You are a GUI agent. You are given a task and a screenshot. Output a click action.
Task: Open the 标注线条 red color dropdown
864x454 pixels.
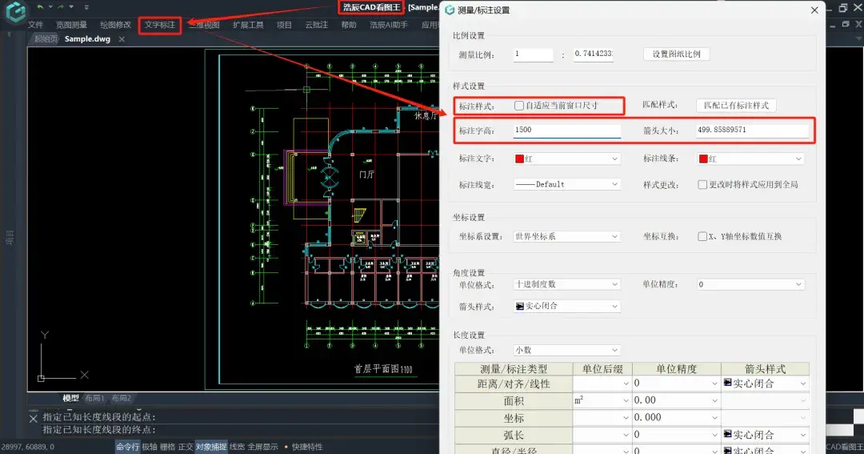coord(750,159)
